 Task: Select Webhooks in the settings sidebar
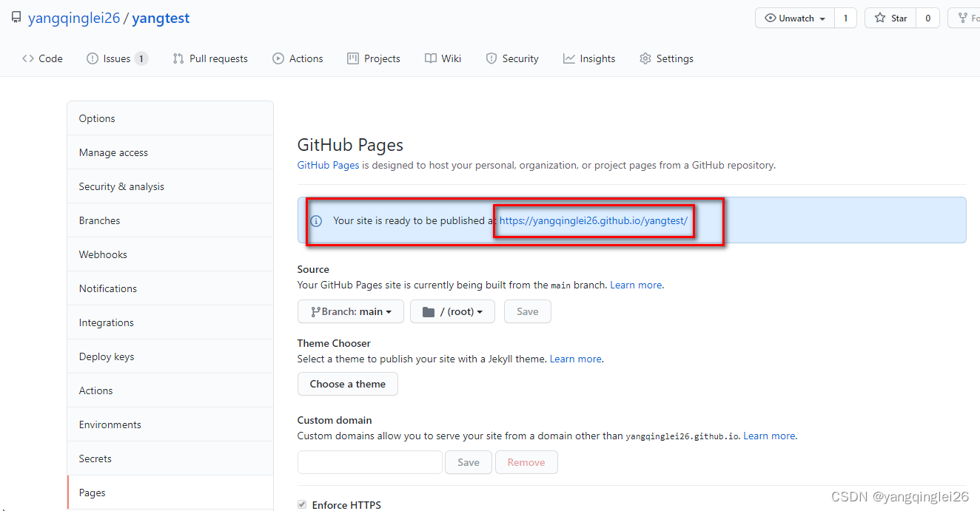point(170,254)
